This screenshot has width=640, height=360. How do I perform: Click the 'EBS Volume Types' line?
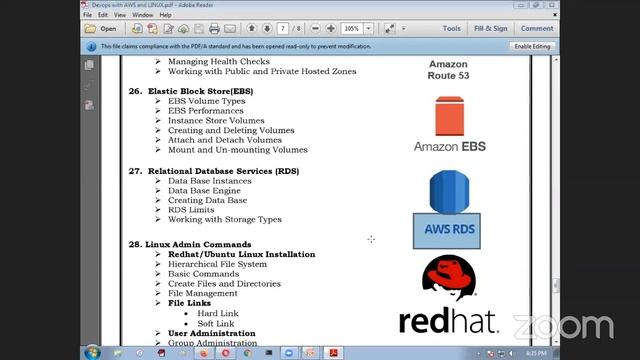coord(207,101)
